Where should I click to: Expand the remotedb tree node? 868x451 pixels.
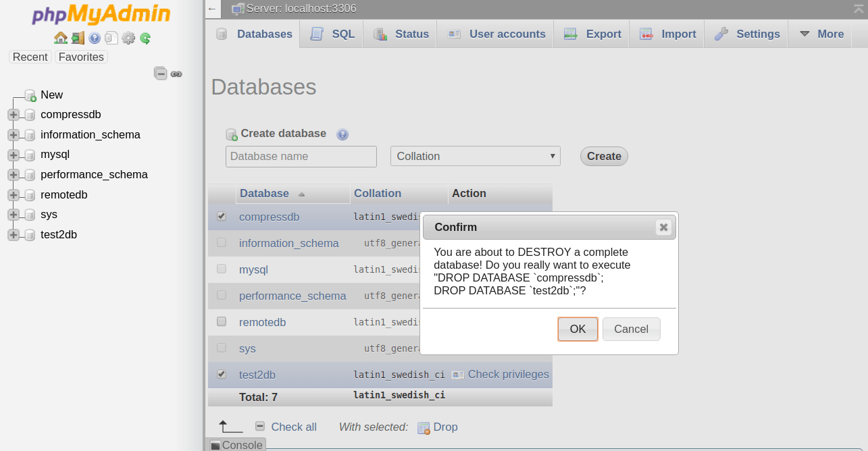[14, 194]
